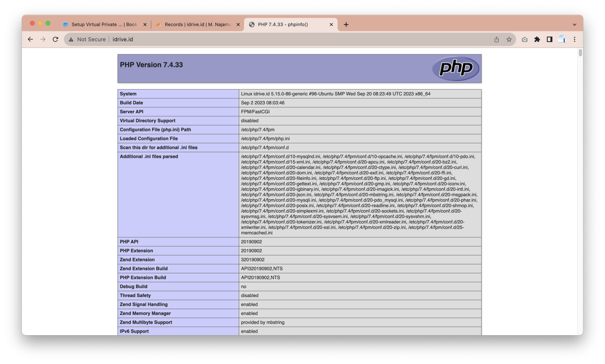This screenshot has width=605, height=364.
Task: Click the IPv6 Support label
Action: click(134, 332)
